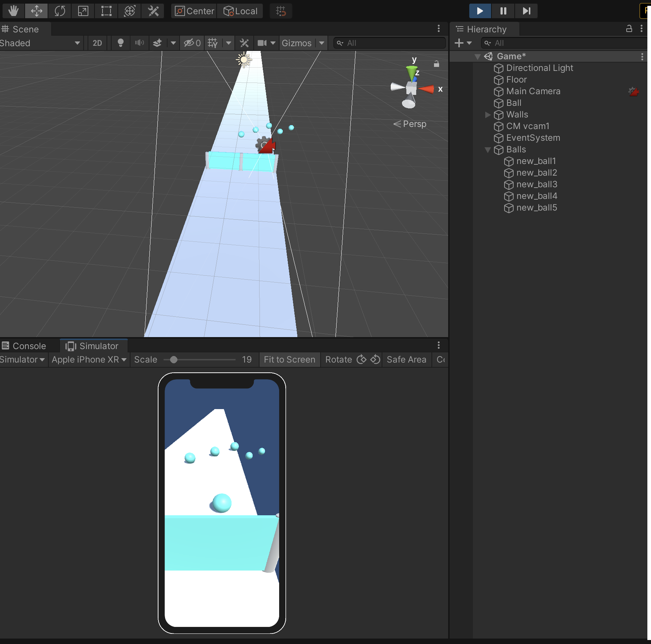This screenshot has height=644, width=651.
Task: Select the Floor object
Action: 516,80
